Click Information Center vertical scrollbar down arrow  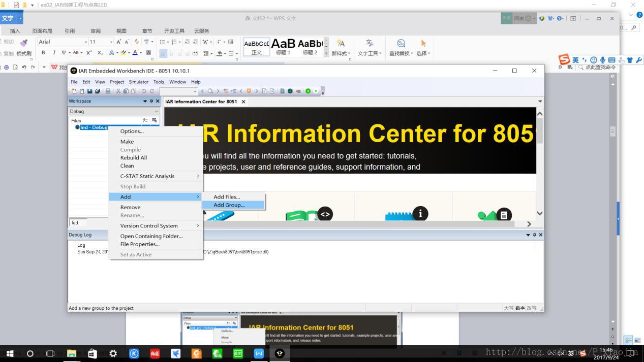(x=540, y=213)
